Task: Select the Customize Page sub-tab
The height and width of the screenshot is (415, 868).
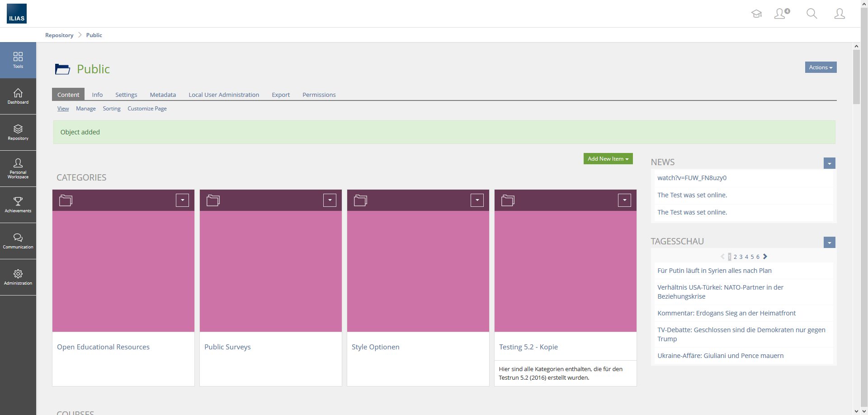Action: pos(147,109)
